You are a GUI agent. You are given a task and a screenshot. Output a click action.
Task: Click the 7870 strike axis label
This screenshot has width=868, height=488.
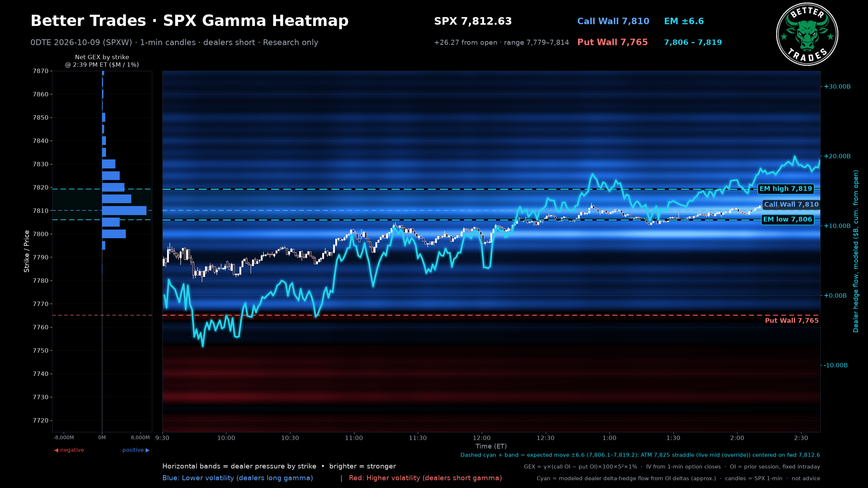41,71
